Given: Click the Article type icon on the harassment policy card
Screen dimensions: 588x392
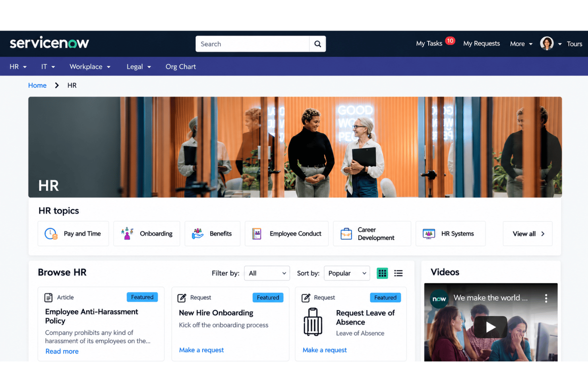Looking at the screenshot, I should pos(48,297).
